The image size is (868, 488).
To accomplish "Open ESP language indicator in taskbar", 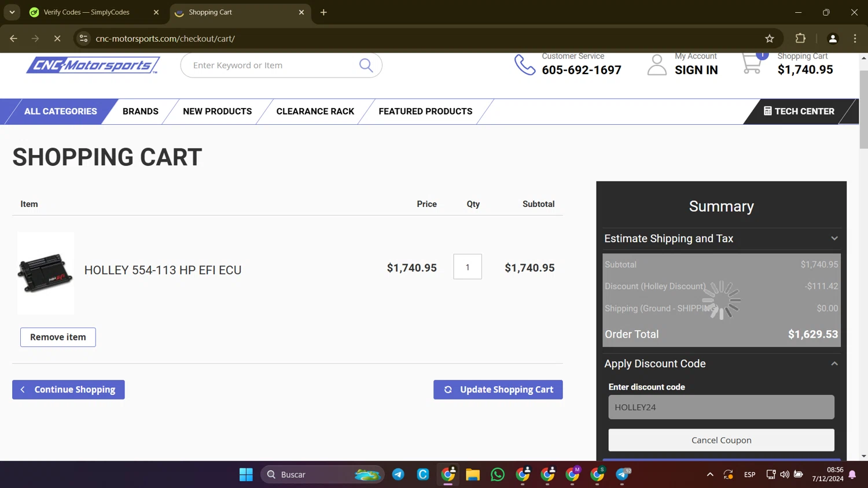I will (x=749, y=475).
